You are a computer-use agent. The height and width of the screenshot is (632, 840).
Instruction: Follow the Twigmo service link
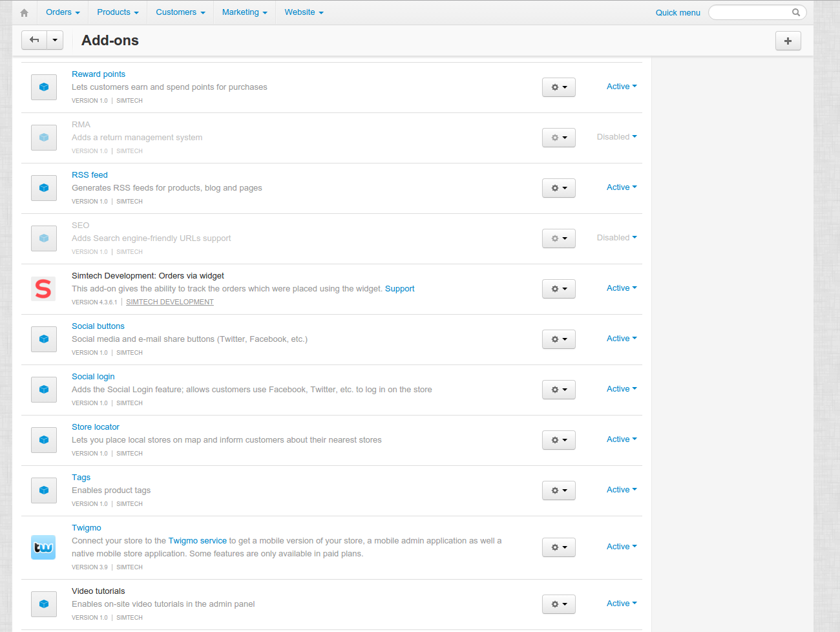[x=198, y=541]
